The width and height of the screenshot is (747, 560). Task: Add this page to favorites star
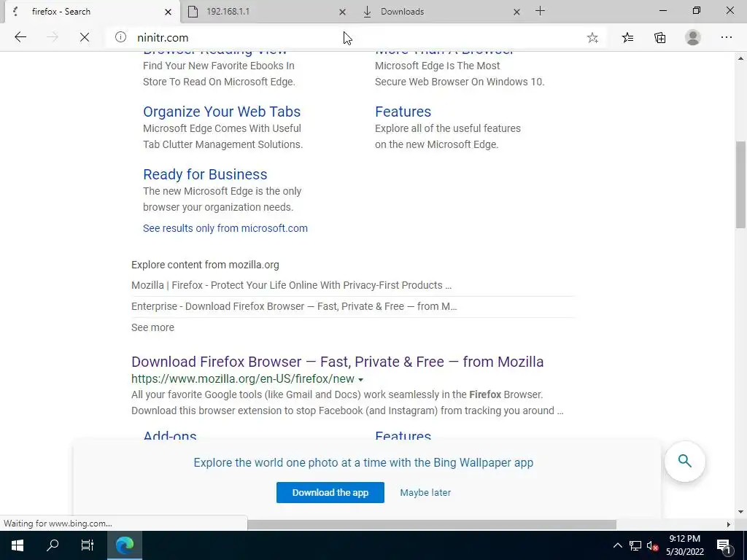(x=592, y=38)
